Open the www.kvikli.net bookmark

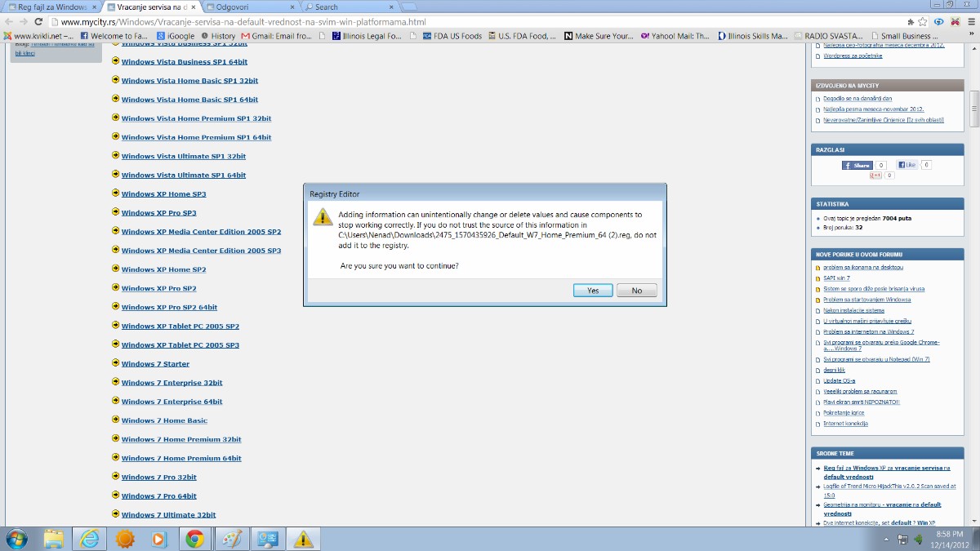click(x=38, y=36)
